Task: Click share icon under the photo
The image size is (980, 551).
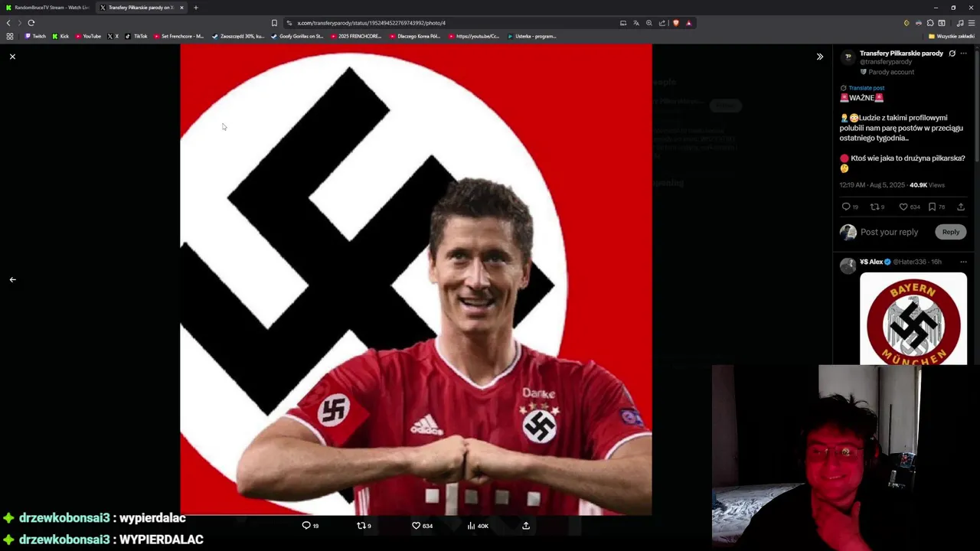Action: click(x=526, y=526)
